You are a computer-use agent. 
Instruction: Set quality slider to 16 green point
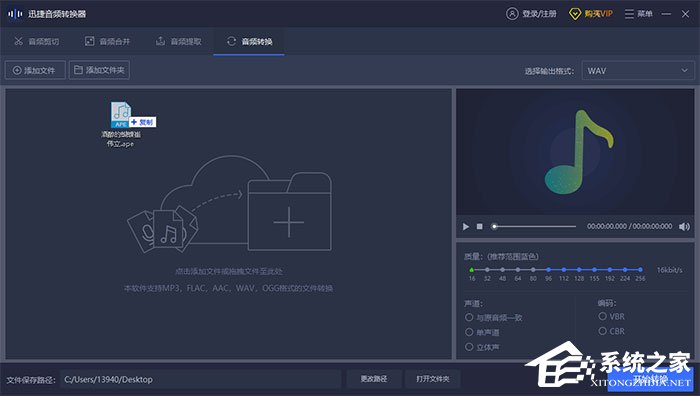pyautogui.click(x=471, y=270)
